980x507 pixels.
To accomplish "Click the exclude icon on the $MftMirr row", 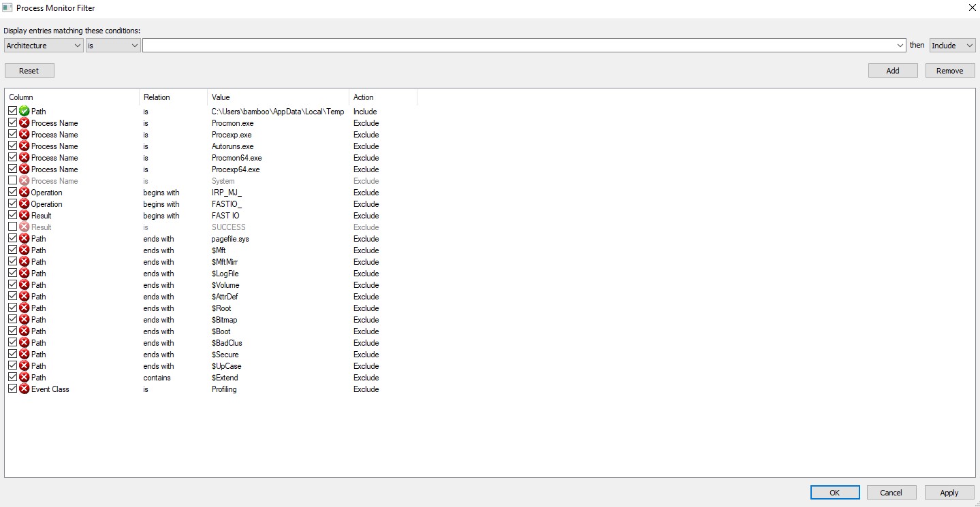I will [25, 261].
